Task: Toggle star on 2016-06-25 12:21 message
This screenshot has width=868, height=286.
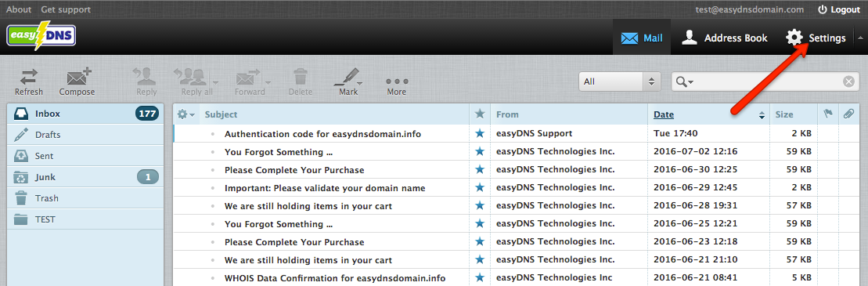Action: [x=480, y=224]
